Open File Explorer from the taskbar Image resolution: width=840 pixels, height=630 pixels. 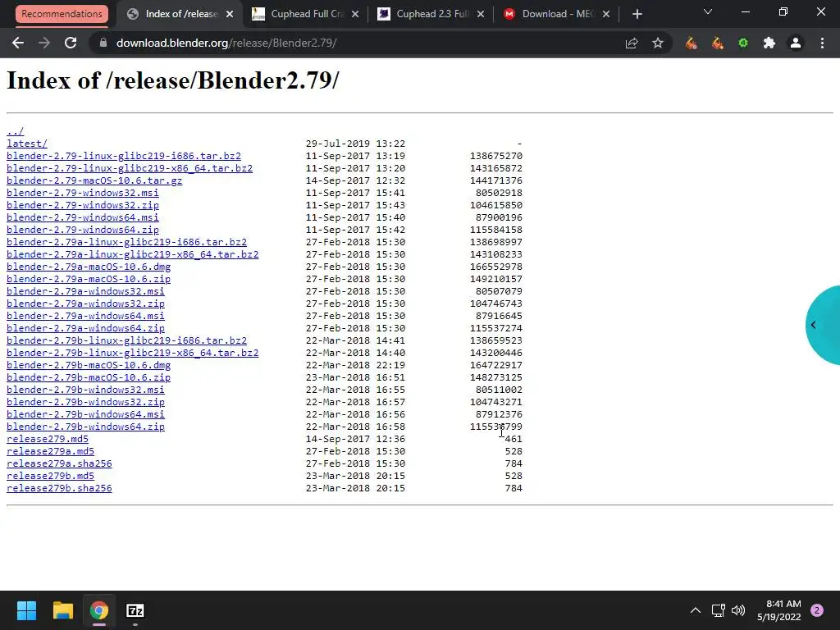(62, 610)
